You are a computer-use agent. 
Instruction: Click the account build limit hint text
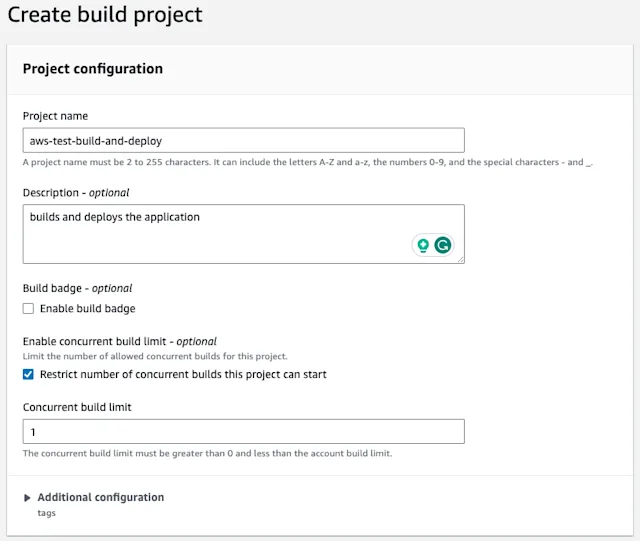coord(207,453)
